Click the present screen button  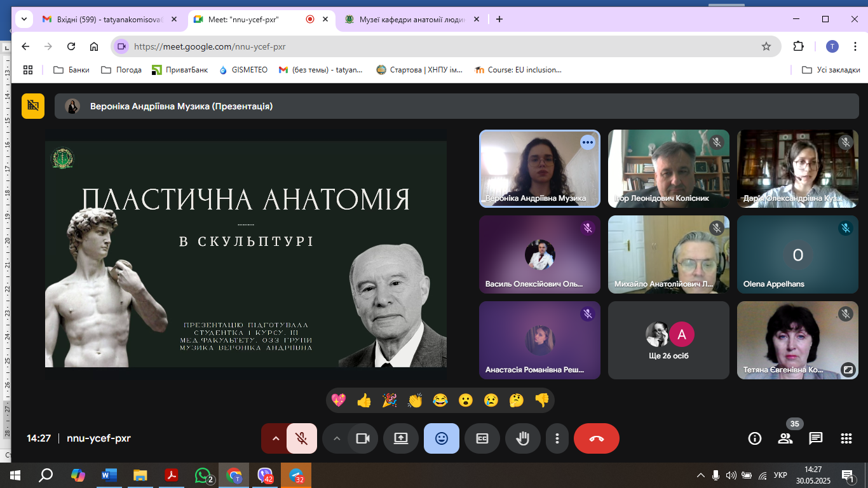(x=401, y=438)
